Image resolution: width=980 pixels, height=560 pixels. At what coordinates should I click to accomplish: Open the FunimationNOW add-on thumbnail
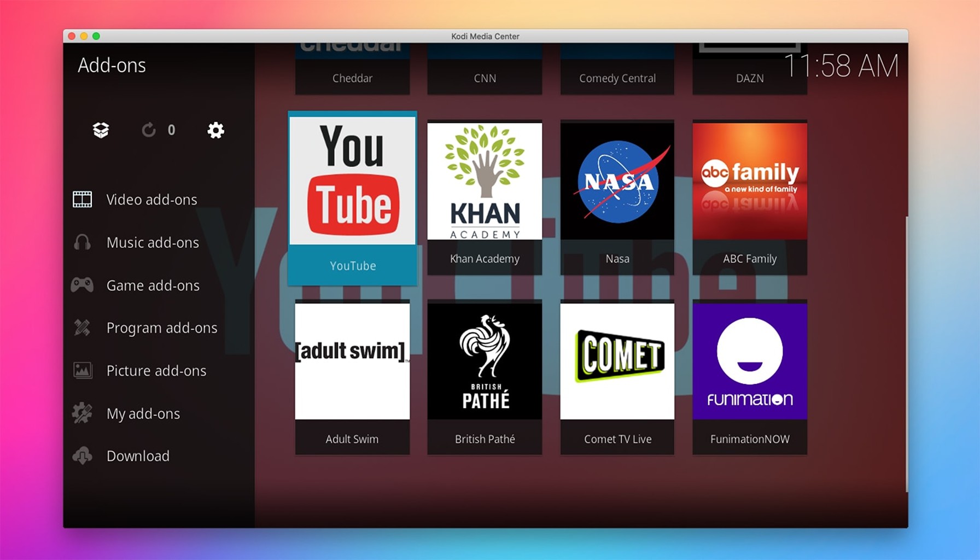tap(750, 361)
